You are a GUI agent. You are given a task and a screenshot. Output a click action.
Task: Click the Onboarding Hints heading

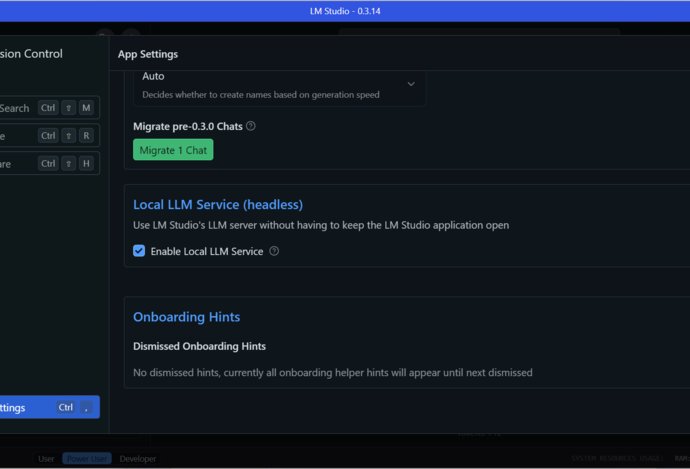187,317
